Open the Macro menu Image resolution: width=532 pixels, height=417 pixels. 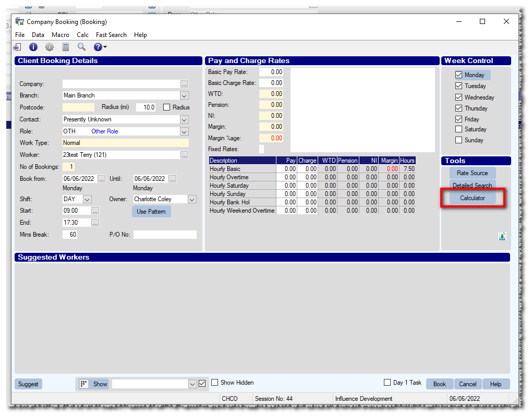61,35
